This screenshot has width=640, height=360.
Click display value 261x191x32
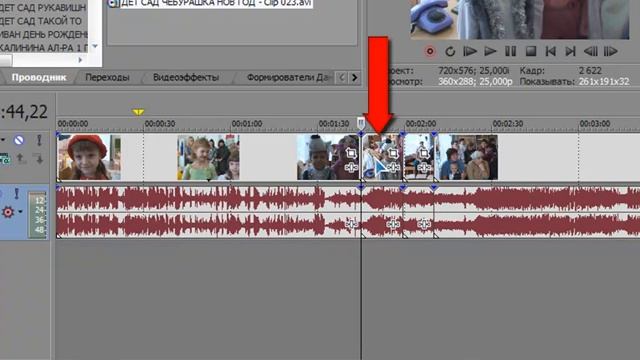pyautogui.click(x=604, y=82)
